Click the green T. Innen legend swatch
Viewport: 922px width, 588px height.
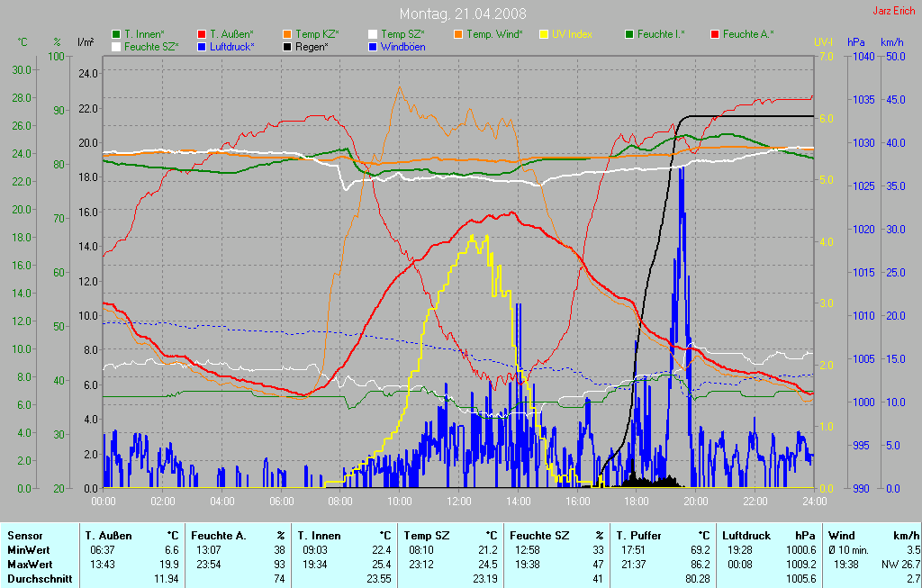[x=116, y=34]
